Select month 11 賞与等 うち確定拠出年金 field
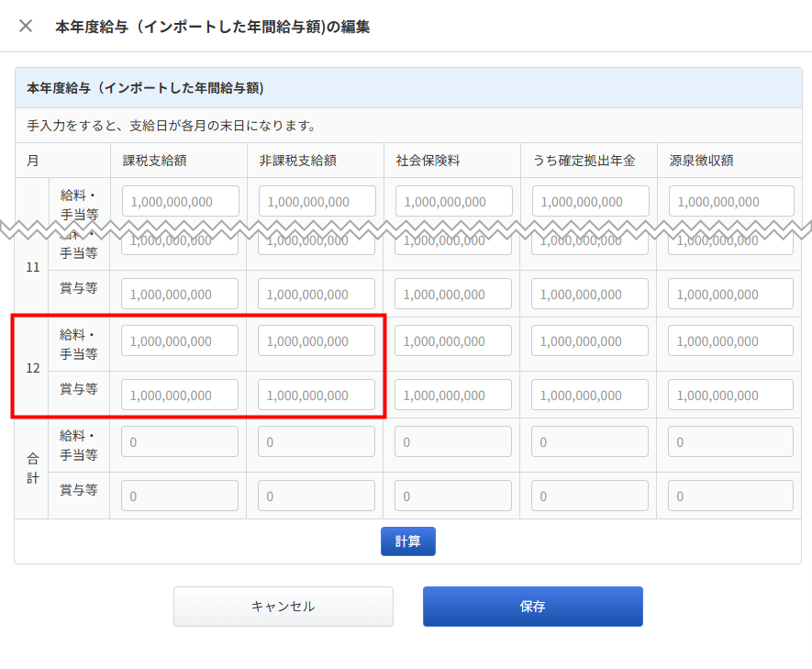Viewport: 812px width, 669px height. (x=589, y=295)
